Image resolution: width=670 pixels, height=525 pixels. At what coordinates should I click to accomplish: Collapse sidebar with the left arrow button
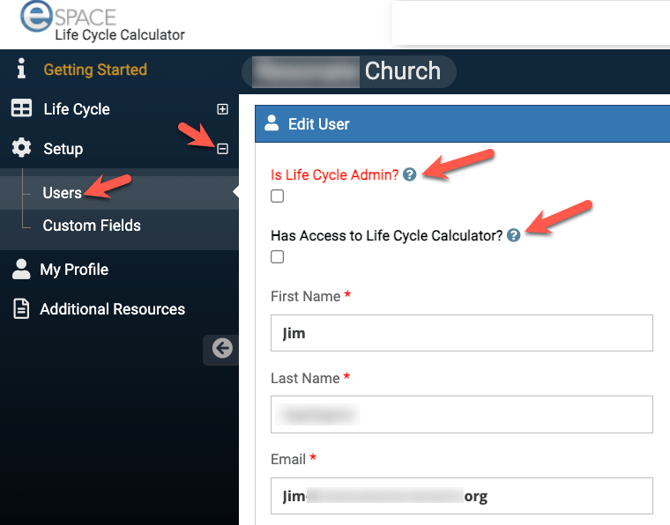click(222, 348)
